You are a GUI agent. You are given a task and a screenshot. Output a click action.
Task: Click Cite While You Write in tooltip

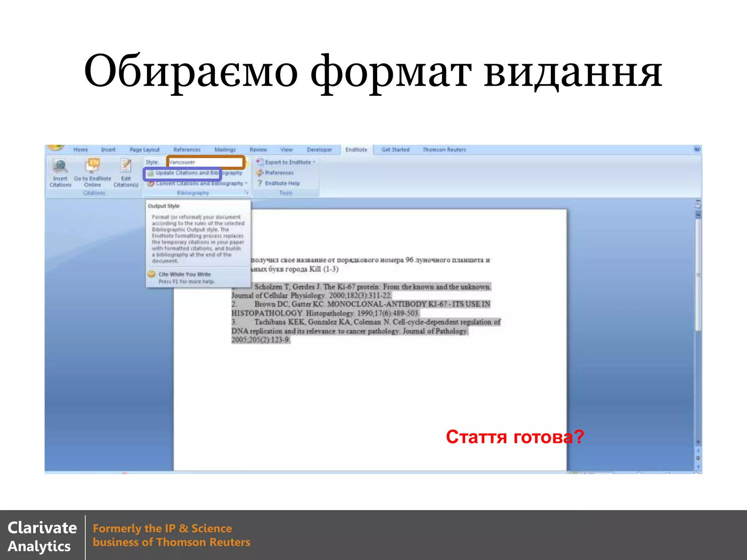click(x=185, y=274)
